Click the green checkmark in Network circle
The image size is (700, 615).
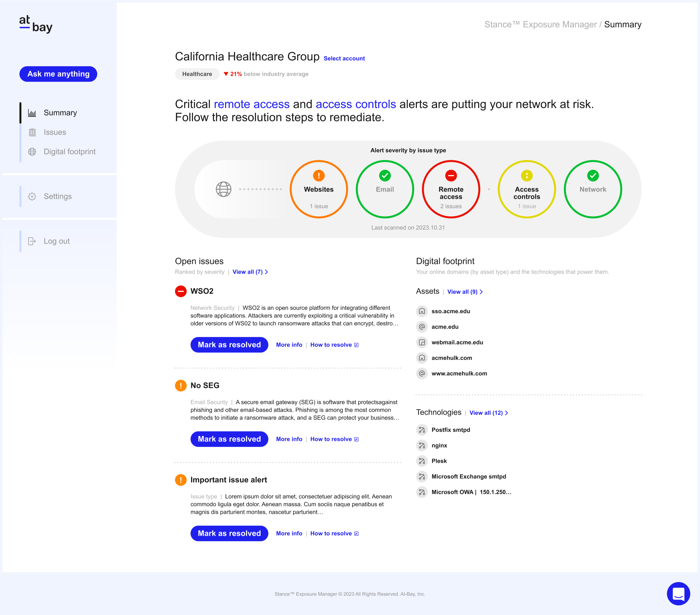(593, 176)
